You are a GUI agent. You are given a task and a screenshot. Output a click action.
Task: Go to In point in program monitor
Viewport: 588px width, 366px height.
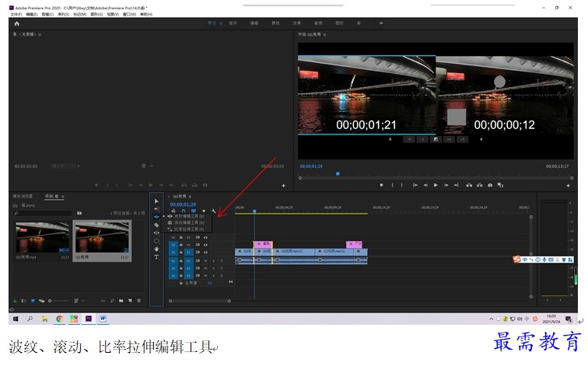[415, 185]
